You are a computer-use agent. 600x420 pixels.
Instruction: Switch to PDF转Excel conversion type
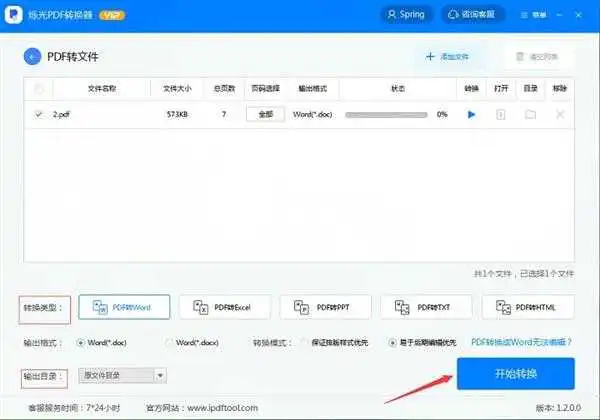(x=224, y=307)
